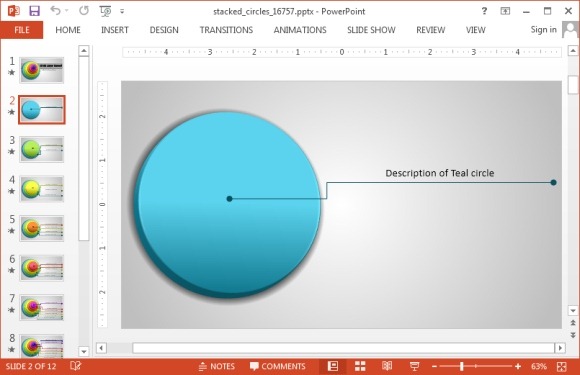Undo the last action
580x375 pixels.
(55, 11)
